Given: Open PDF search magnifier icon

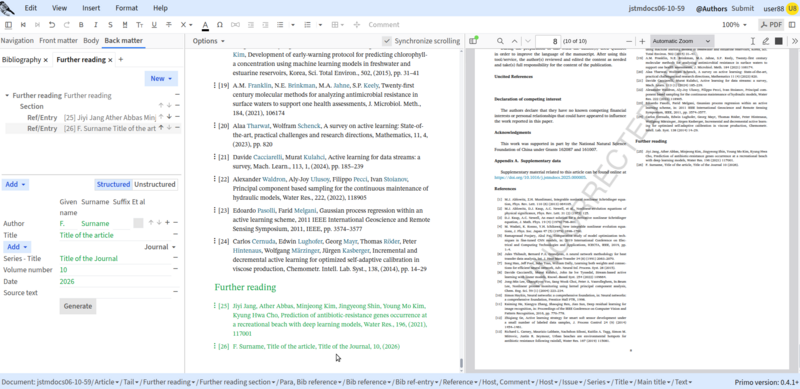Looking at the screenshot, I should tap(500, 41).
